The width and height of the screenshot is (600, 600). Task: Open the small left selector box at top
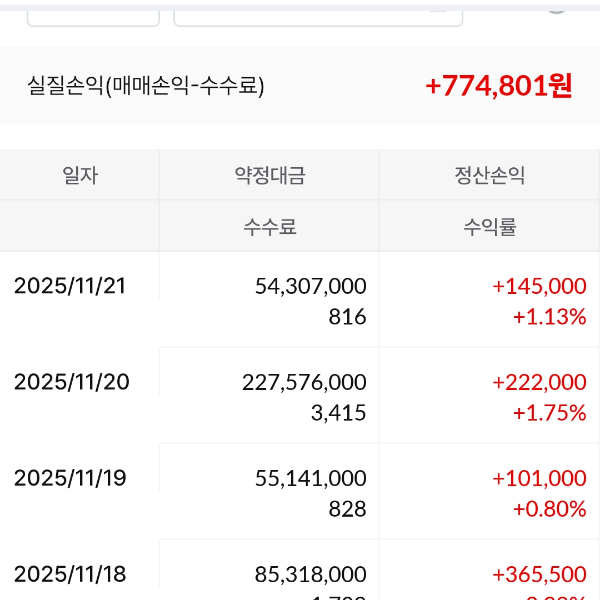coord(93,12)
